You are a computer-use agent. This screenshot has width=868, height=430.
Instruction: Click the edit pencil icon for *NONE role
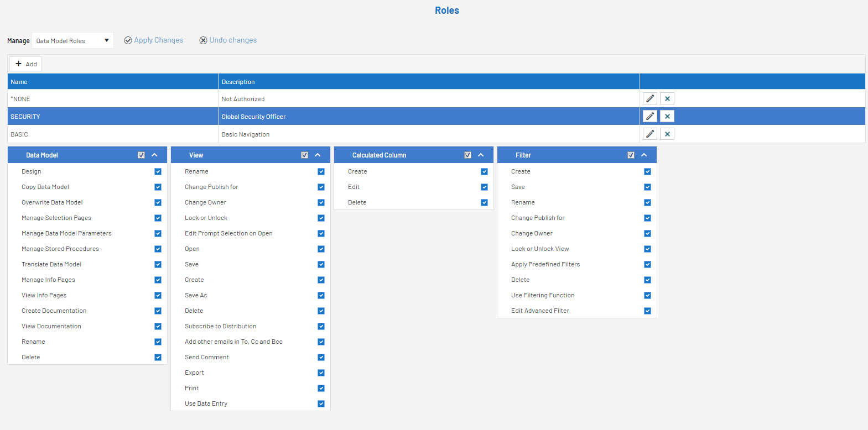(650, 98)
